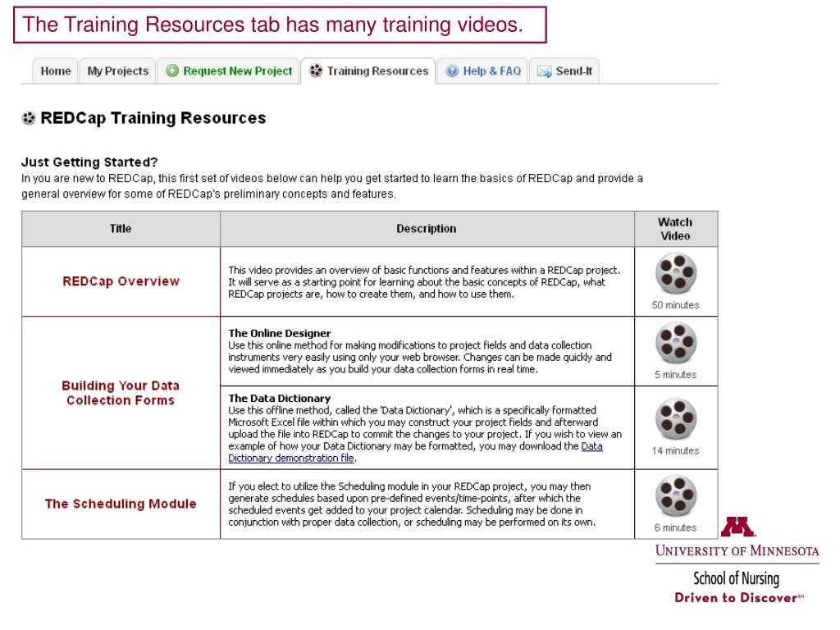Click the envelope icon on Send-It tab
840x630 pixels.
(x=545, y=71)
